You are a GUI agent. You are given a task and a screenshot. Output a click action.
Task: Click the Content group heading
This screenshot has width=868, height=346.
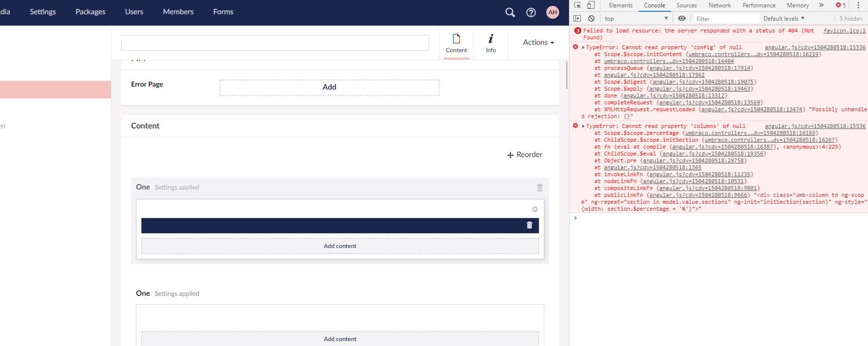pyautogui.click(x=145, y=126)
